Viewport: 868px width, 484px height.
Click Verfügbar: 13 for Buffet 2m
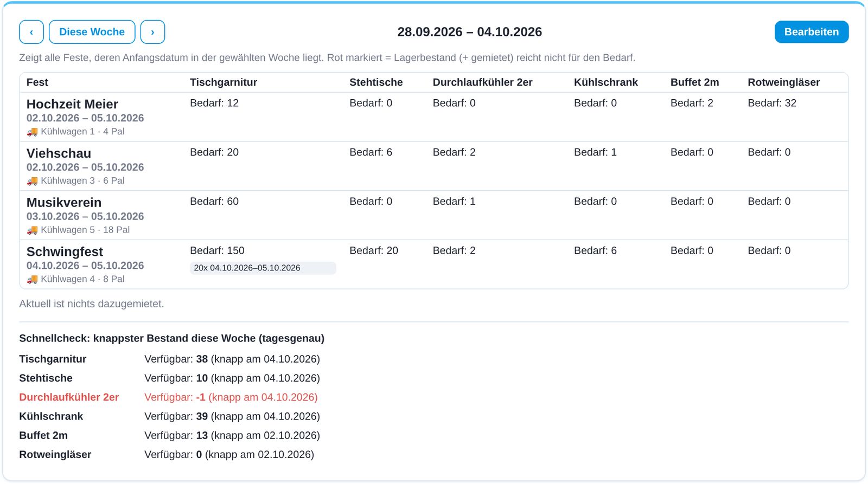pos(232,435)
